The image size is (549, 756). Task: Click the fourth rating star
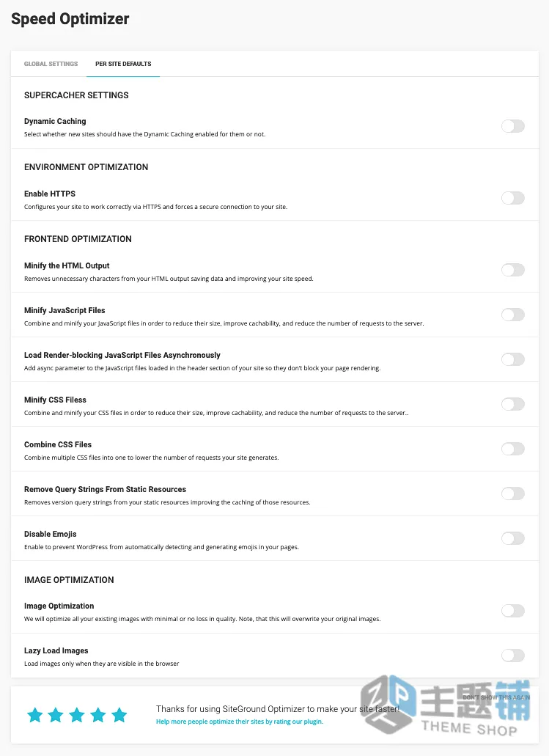[97, 715]
